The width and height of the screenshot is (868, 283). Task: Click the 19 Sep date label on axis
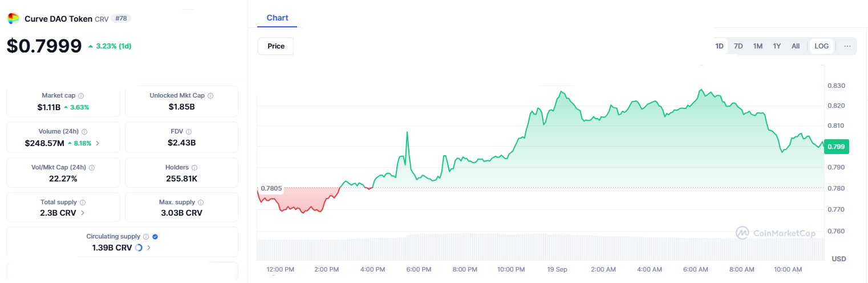(557, 269)
